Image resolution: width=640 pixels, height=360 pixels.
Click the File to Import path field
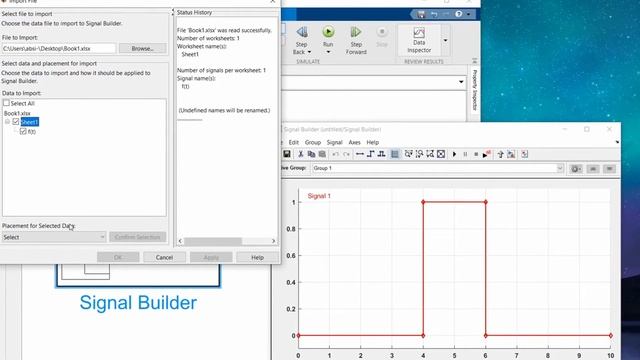pos(58,48)
